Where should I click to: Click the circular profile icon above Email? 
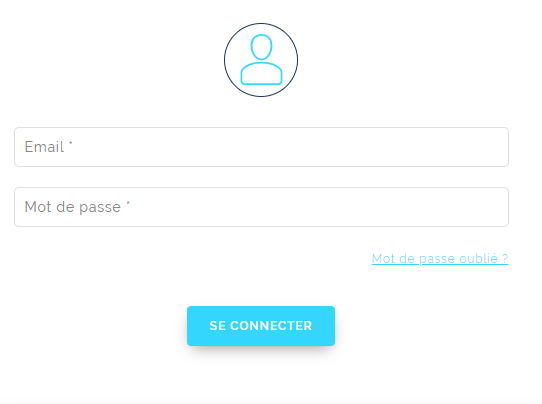tap(261, 60)
